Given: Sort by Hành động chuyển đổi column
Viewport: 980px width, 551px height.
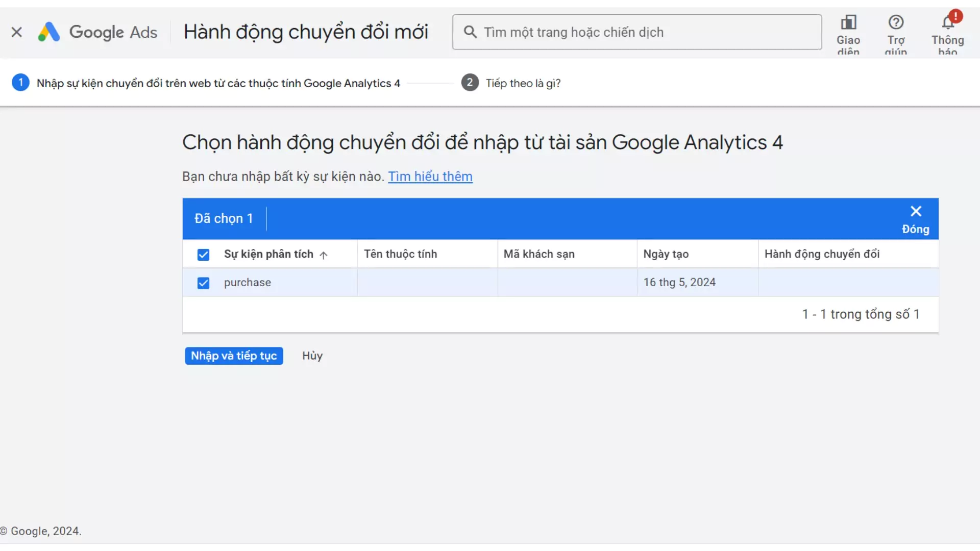Looking at the screenshot, I should [x=822, y=254].
